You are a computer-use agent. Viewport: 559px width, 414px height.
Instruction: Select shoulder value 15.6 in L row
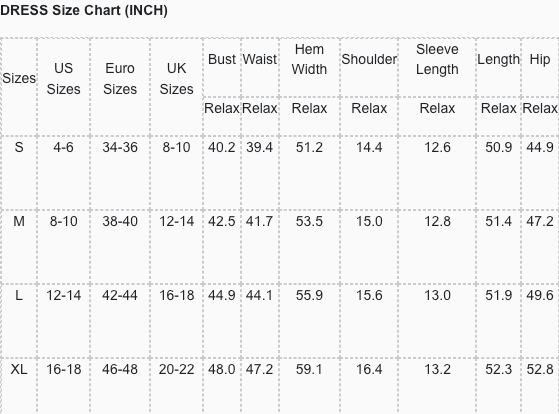point(369,295)
